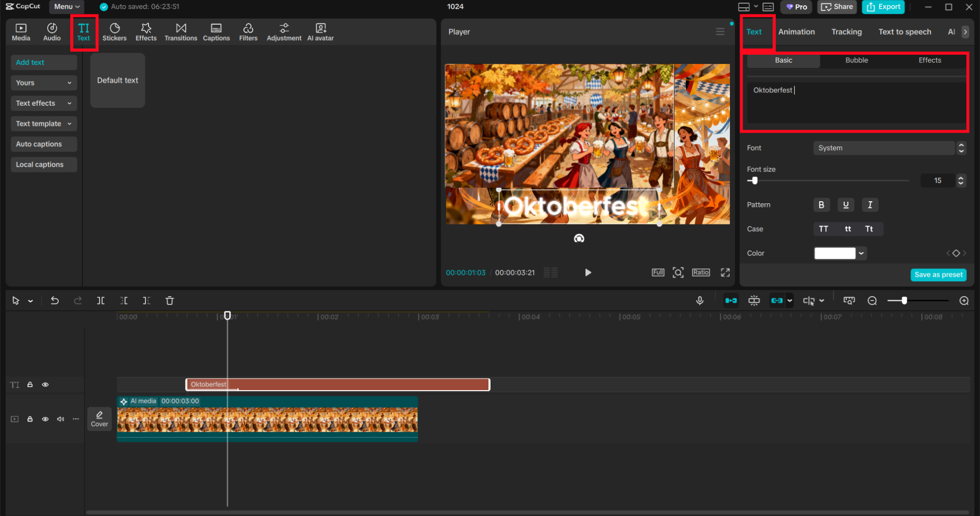Hide the text track with eye icon

[45, 384]
